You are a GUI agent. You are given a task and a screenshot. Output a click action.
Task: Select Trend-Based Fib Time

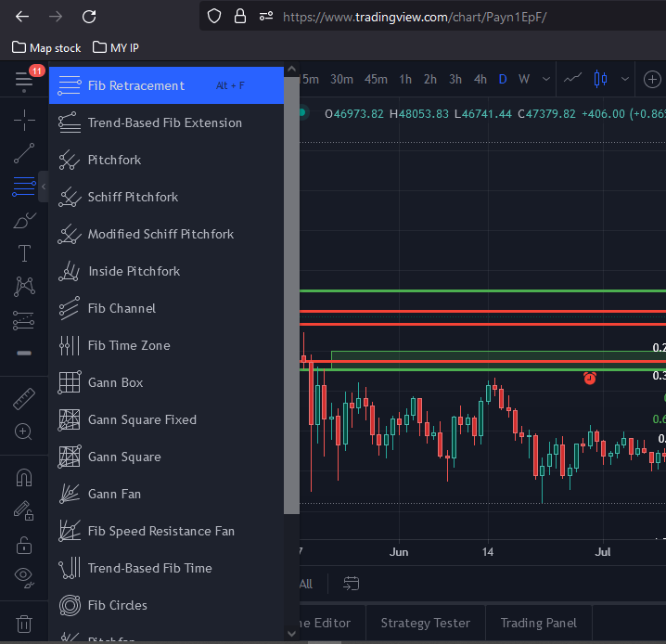tap(166, 568)
